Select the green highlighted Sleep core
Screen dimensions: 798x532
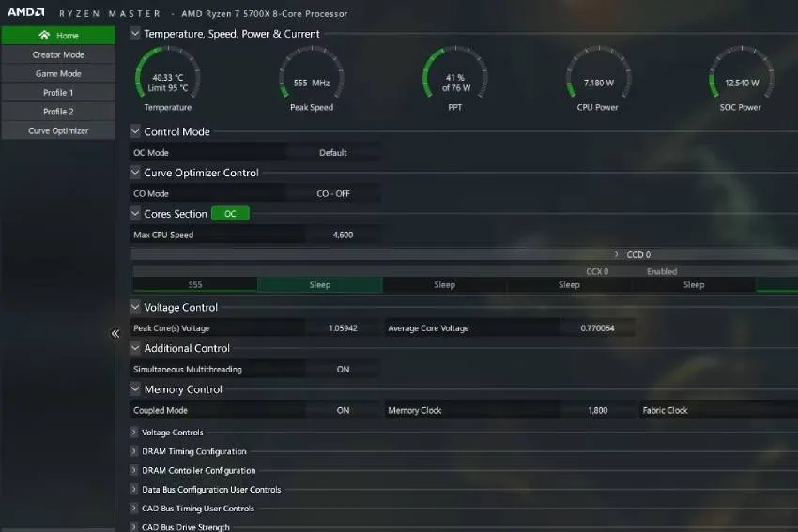click(x=319, y=285)
